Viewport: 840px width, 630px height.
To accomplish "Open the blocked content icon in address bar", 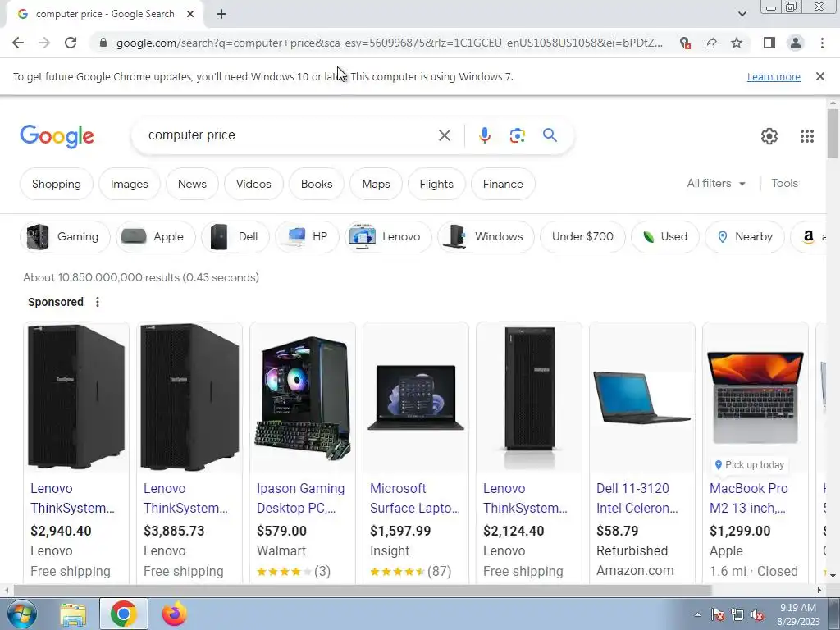I will pos(685,43).
